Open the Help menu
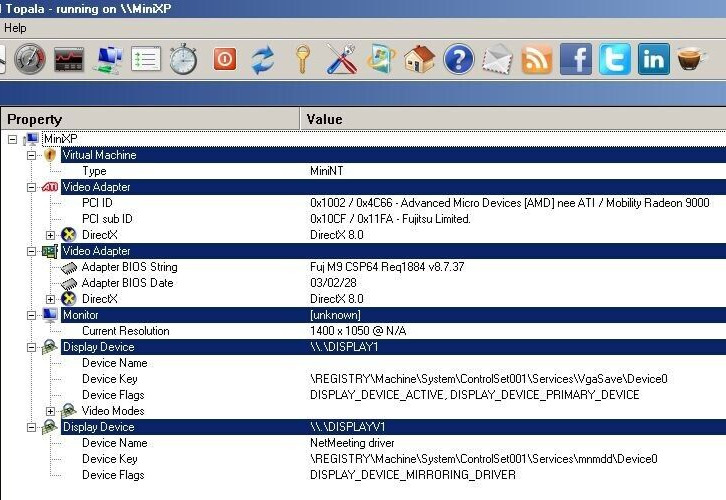The image size is (726, 500). coord(15,28)
